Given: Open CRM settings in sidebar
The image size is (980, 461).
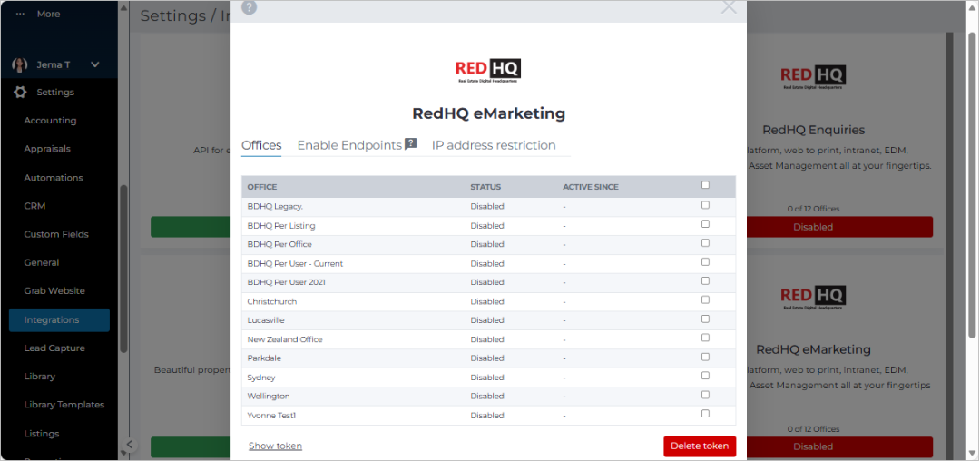Looking at the screenshot, I should (x=35, y=205).
